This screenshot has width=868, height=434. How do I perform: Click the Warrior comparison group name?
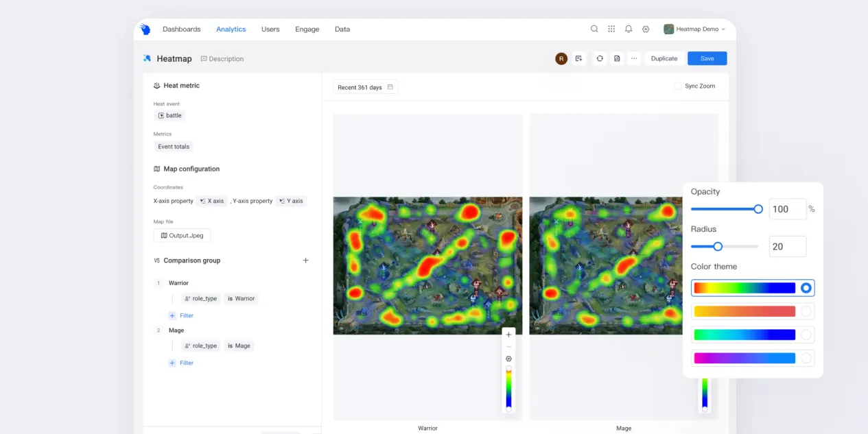(x=178, y=283)
